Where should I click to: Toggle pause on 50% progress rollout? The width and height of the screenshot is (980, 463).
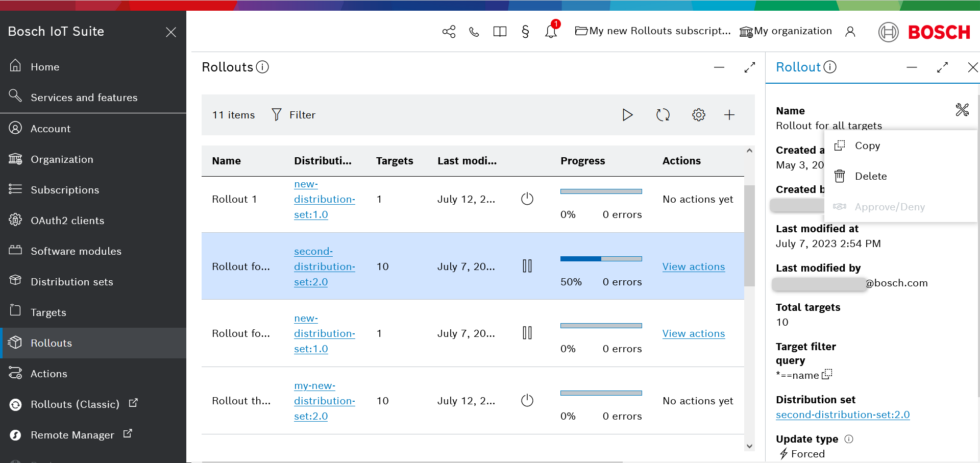coord(527,266)
